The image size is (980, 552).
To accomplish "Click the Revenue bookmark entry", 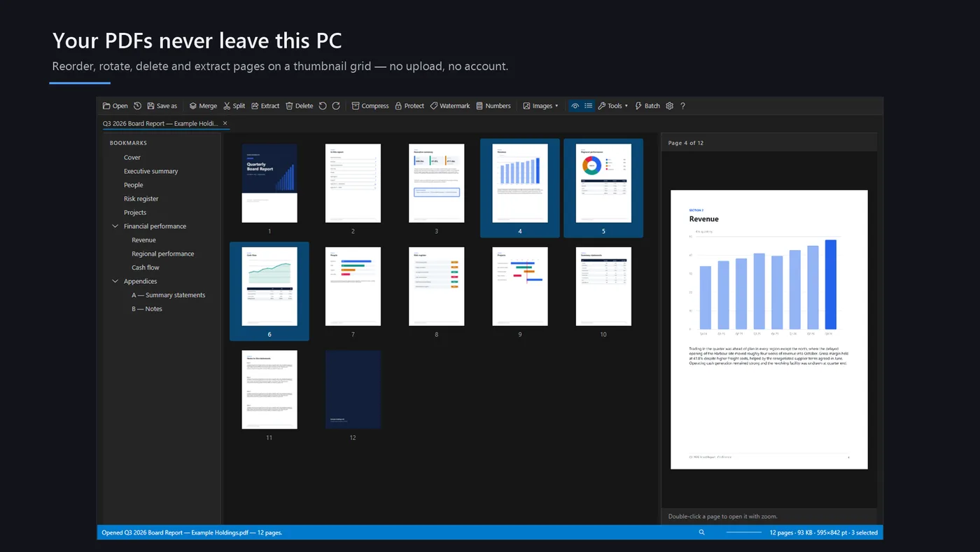I will click(144, 240).
